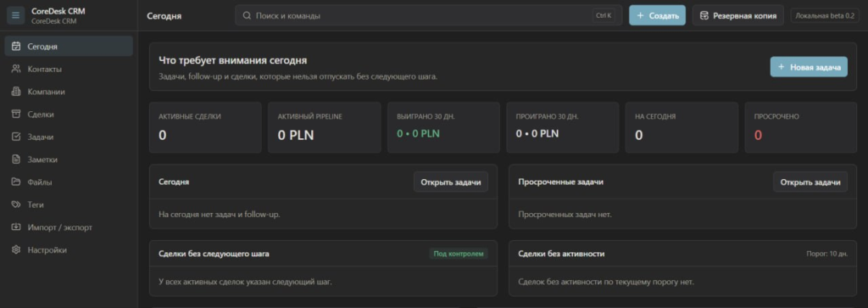Toggle the sidebar hamburger menu icon
The width and height of the screenshot is (868, 308).
tap(15, 15)
